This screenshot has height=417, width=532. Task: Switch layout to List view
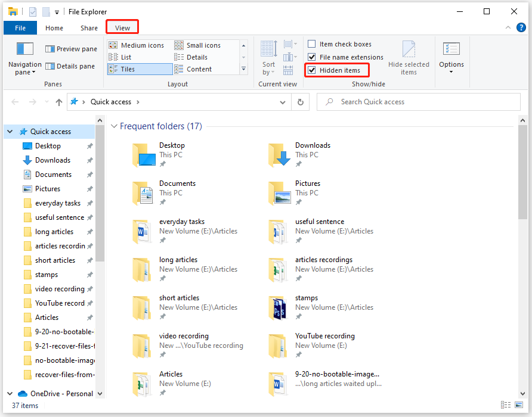click(x=120, y=57)
